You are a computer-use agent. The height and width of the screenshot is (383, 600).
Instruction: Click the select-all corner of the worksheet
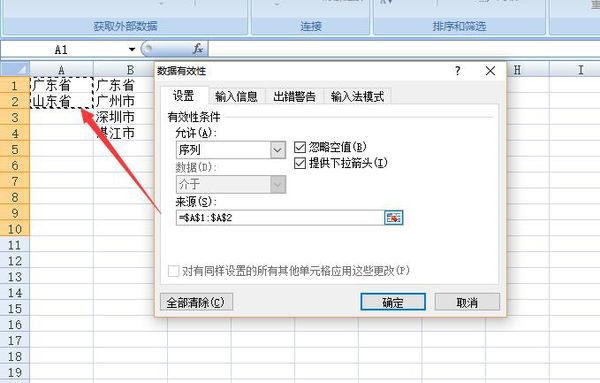coord(15,69)
